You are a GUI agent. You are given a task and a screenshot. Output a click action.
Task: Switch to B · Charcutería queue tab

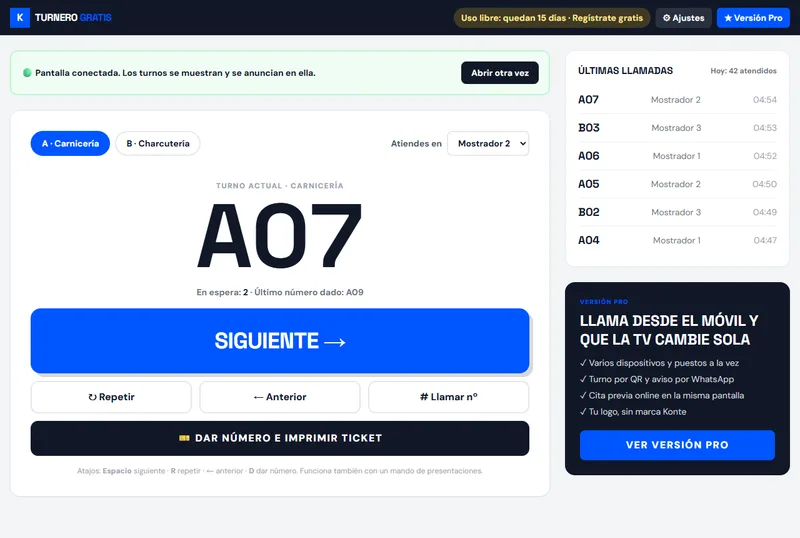coord(158,143)
